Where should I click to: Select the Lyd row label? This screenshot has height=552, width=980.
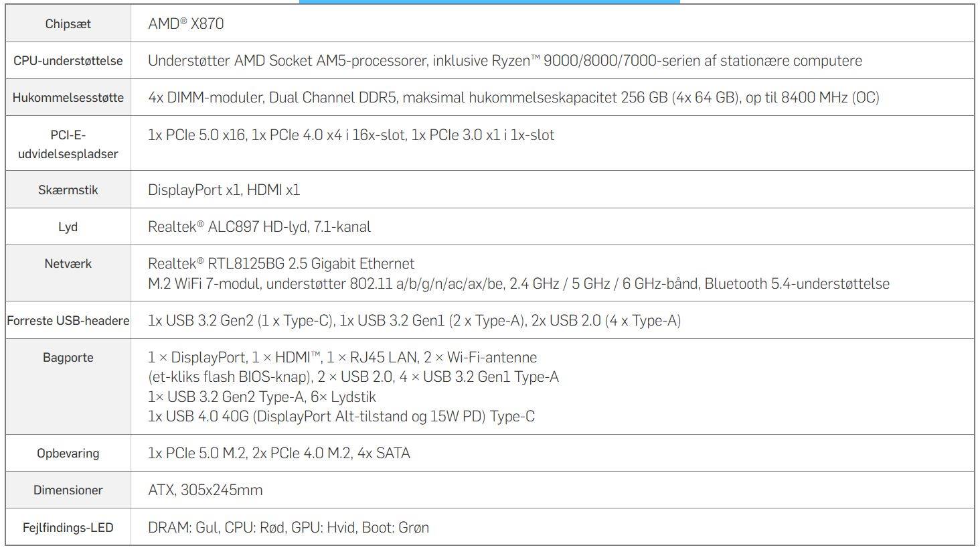tap(68, 227)
